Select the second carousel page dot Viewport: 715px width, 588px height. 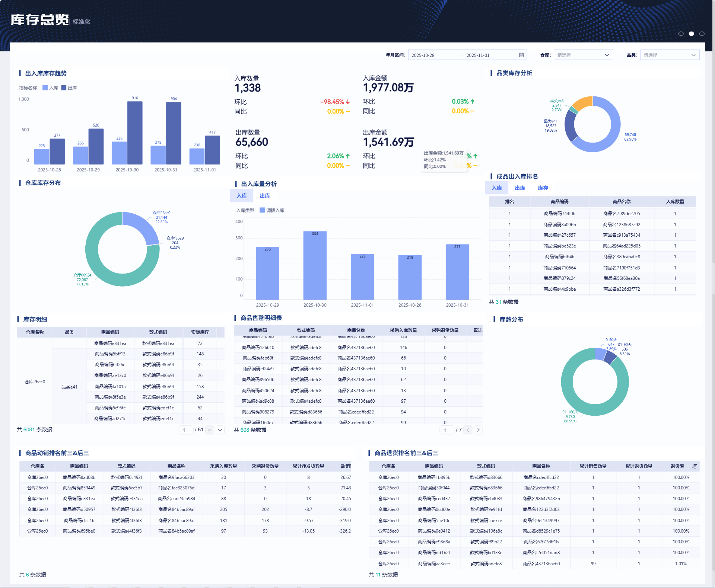(692, 33)
